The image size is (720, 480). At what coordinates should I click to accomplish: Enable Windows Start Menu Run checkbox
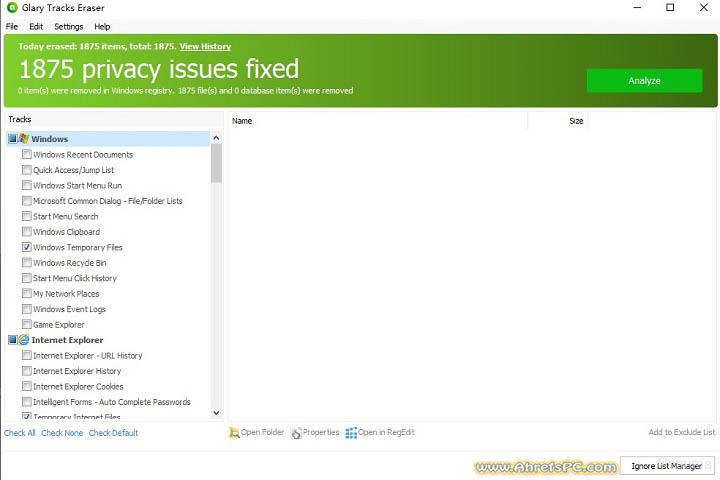(x=27, y=185)
